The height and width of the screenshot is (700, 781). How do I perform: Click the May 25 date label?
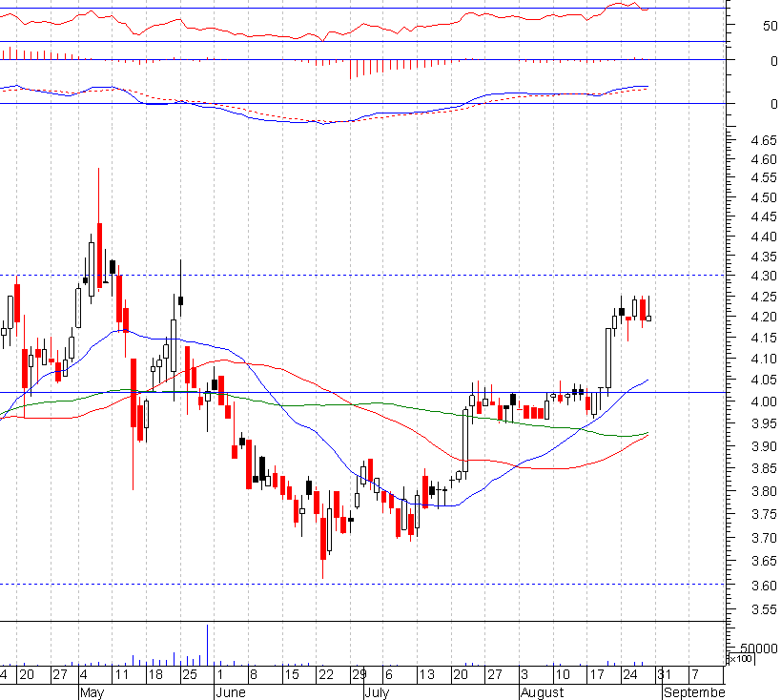(x=190, y=675)
